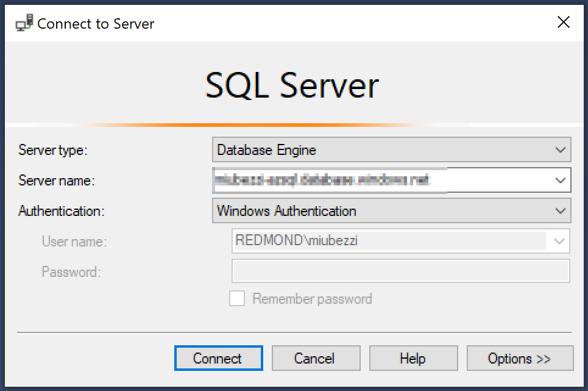Cancel the server connection dialog

coord(316,358)
